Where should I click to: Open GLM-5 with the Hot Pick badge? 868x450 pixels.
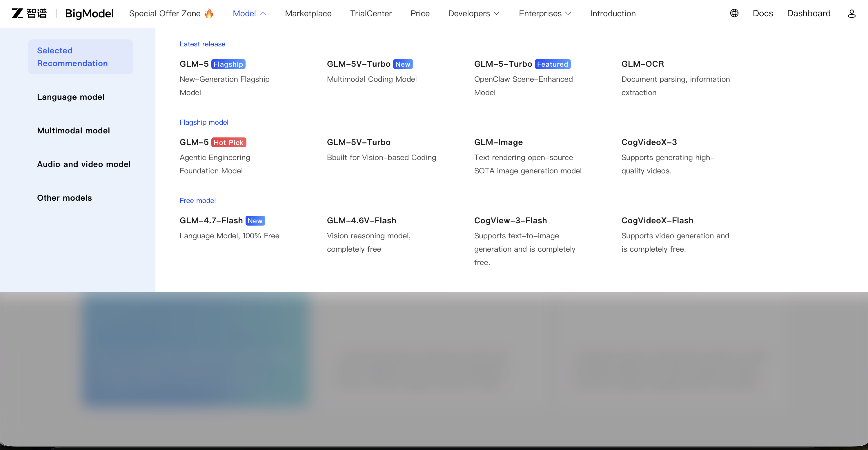[194, 142]
